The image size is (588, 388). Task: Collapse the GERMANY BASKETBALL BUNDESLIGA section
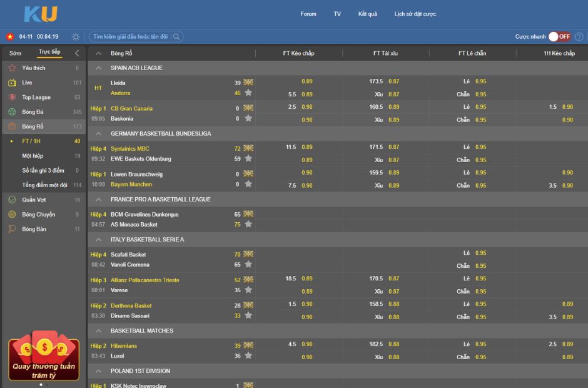(x=98, y=133)
